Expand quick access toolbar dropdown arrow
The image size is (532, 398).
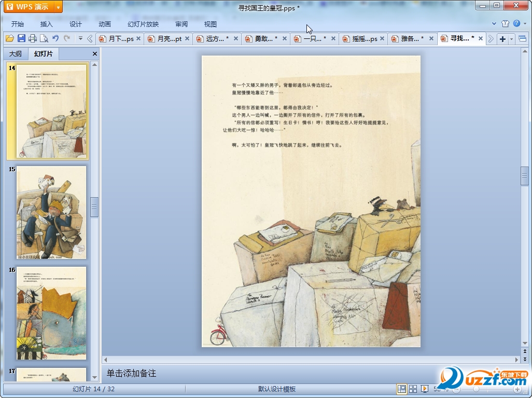tap(80, 38)
